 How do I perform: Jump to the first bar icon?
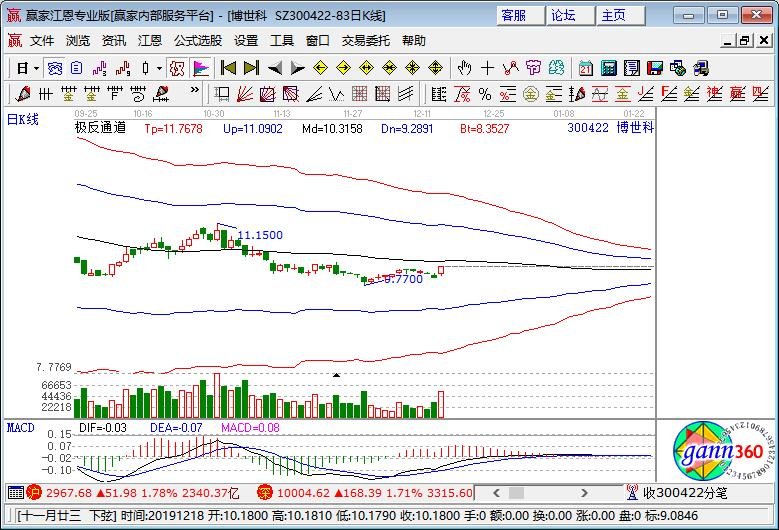coord(228,68)
